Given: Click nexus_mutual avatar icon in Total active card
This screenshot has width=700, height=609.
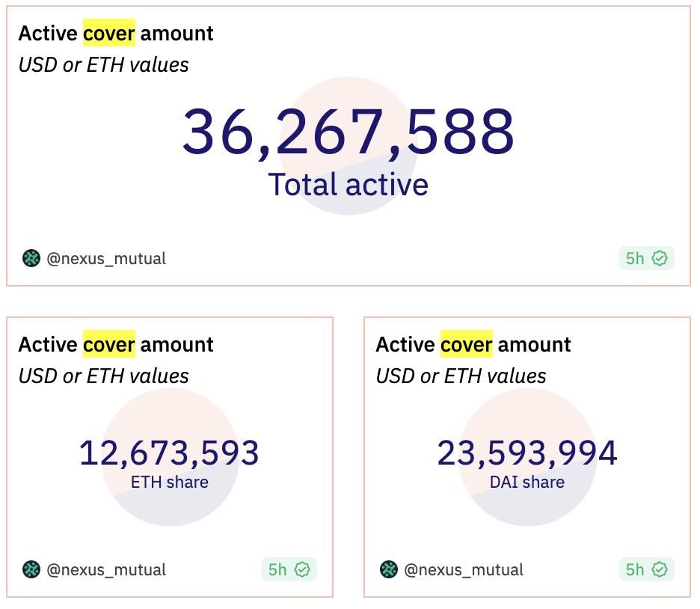Looking at the screenshot, I should click(x=31, y=258).
